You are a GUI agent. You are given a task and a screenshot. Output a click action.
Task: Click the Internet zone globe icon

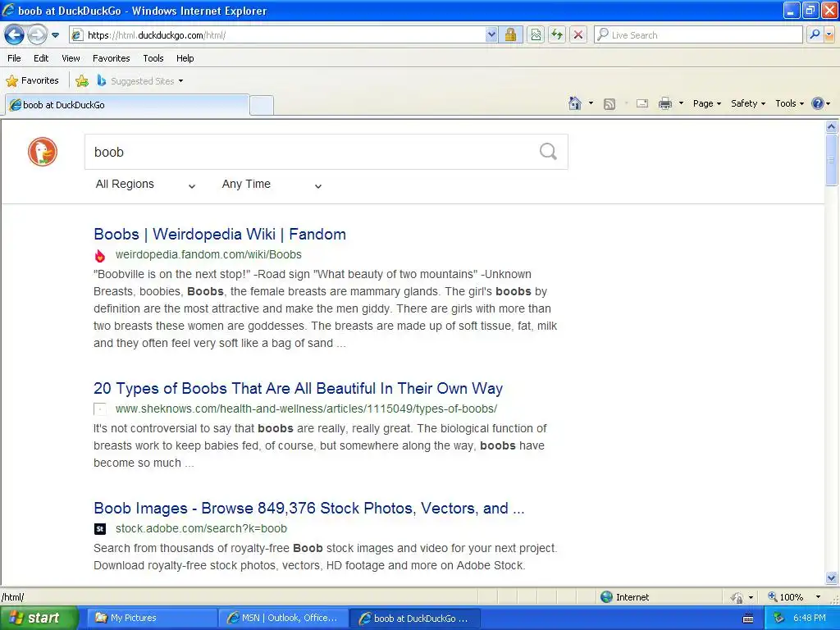(x=606, y=597)
